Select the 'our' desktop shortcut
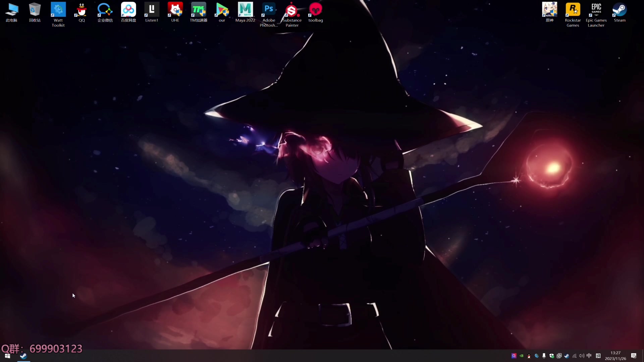644x362 pixels. (x=222, y=12)
